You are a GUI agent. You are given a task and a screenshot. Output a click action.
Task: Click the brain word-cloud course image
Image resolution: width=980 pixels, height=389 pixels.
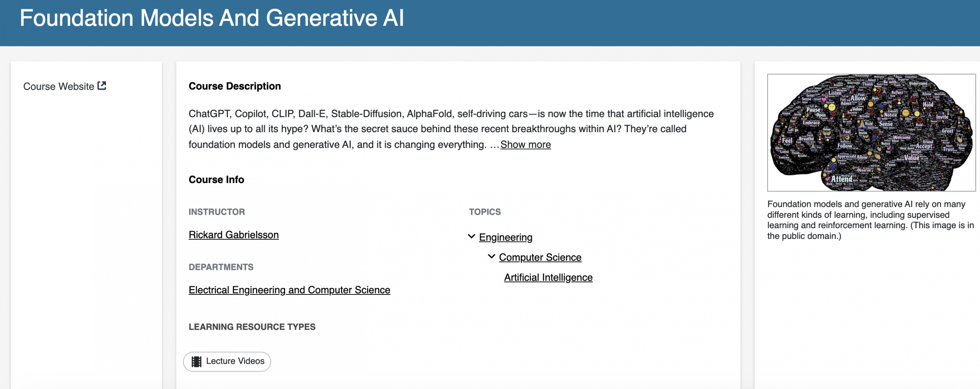pos(871,132)
